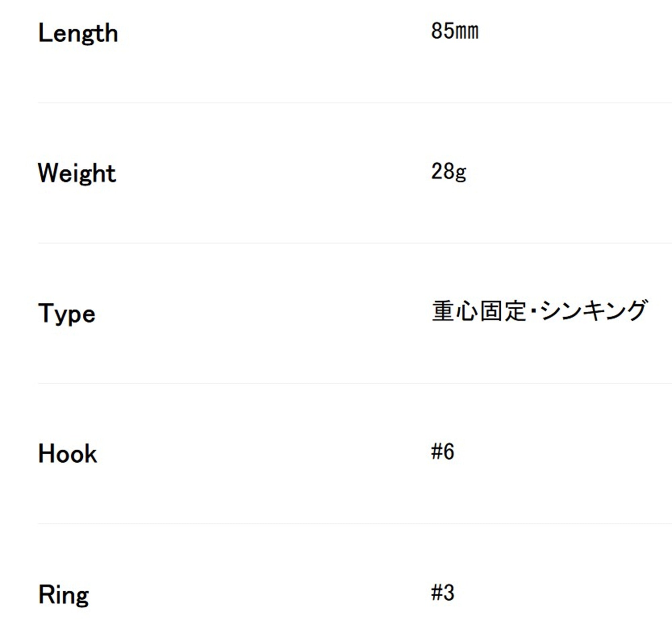
Task: Select the #6 hook value
Action: pos(443,452)
